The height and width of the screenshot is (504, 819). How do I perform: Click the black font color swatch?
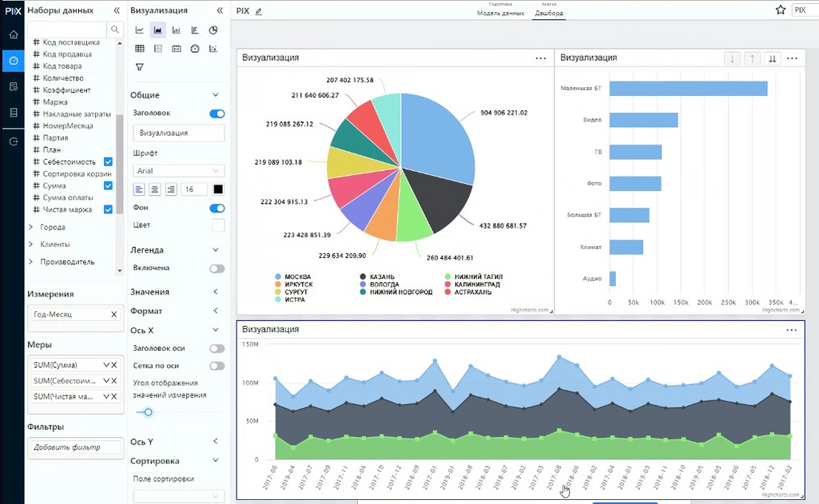tap(218, 189)
